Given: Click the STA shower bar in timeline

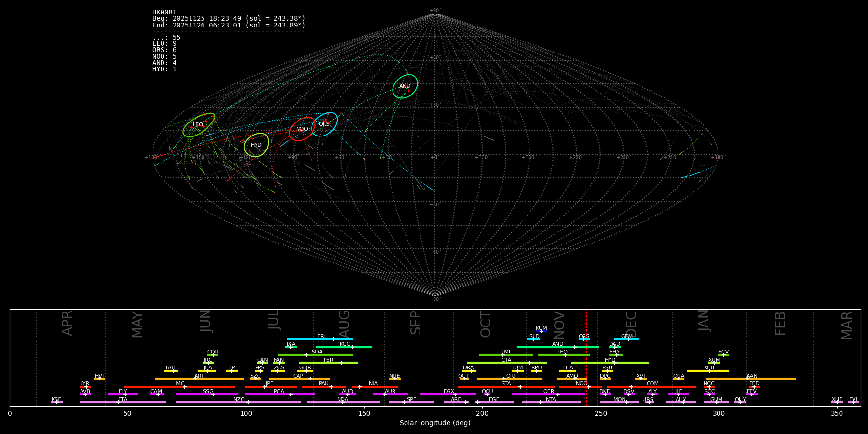Looking at the screenshot, I should [x=506, y=386].
